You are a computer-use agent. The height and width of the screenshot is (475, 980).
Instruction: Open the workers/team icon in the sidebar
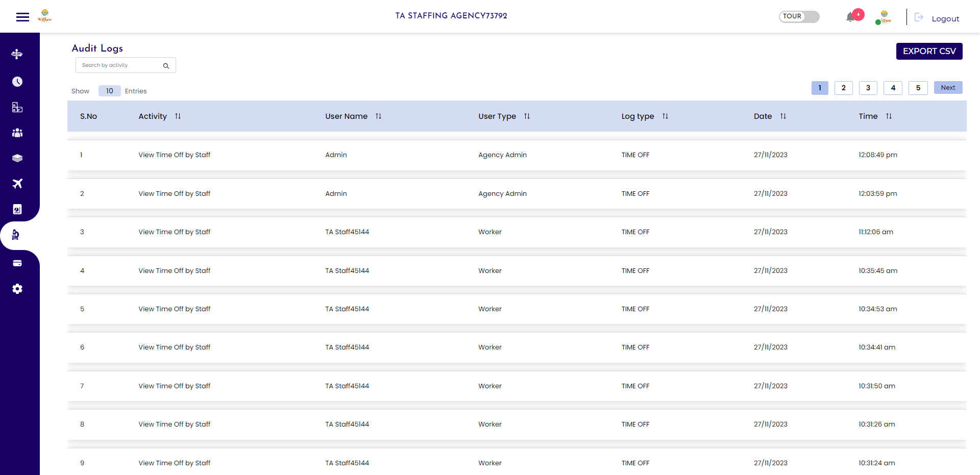click(x=17, y=133)
